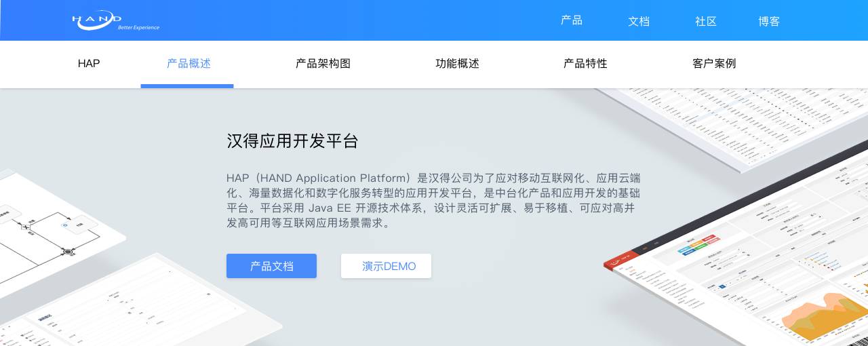Screen dimensions: 868x346
Task: Switch to the 产品概述 tab
Action: tap(189, 64)
